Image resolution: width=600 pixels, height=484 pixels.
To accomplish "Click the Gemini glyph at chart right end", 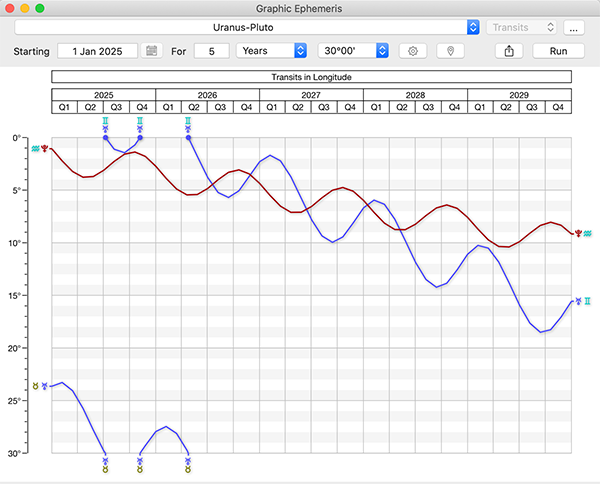I will tap(587, 301).
